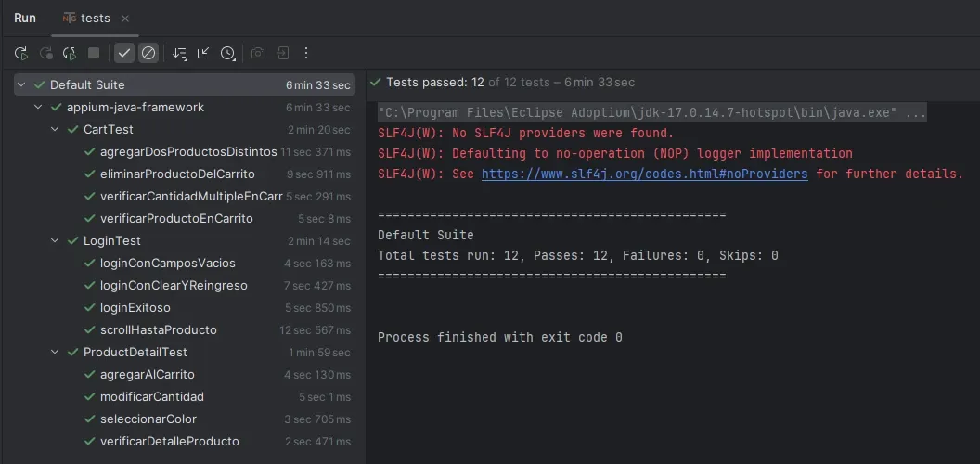
Task: Close the tests tab
Action: [x=125, y=19]
